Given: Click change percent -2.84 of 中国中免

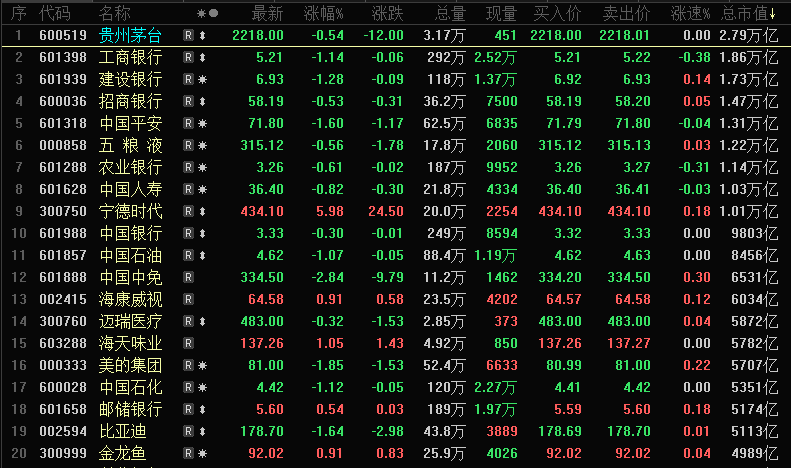Looking at the screenshot, I should point(327,277).
